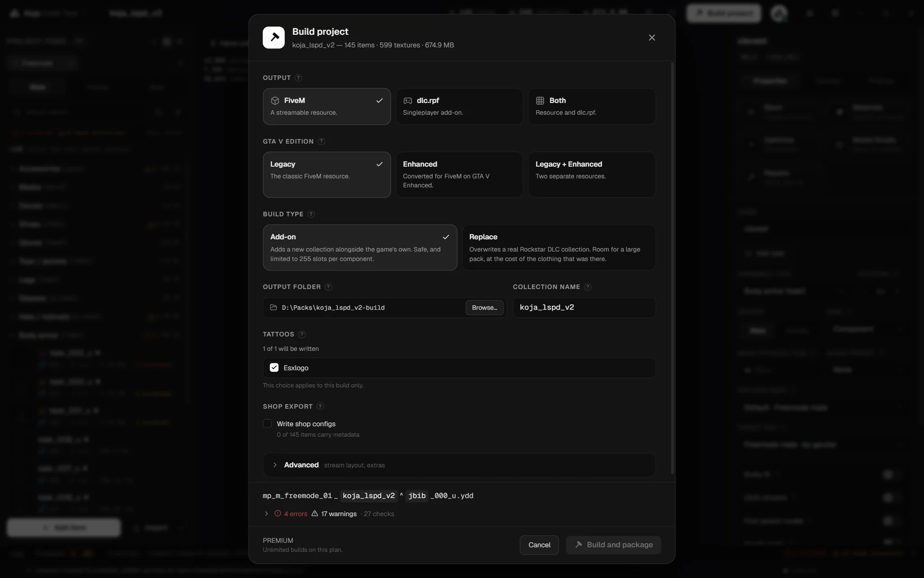Click the 17 warnings text

(339, 514)
